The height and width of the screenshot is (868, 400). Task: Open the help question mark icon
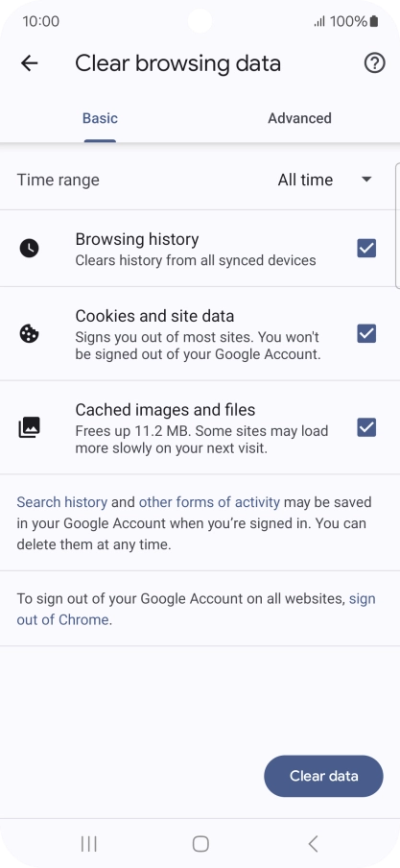tap(374, 63)
